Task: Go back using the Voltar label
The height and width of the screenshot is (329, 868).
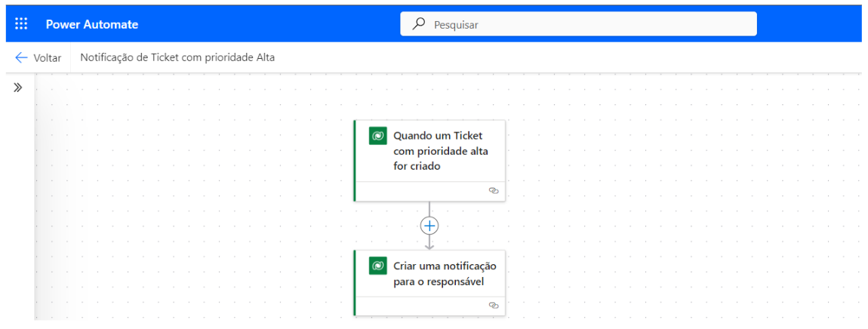Action: point(48,58)
